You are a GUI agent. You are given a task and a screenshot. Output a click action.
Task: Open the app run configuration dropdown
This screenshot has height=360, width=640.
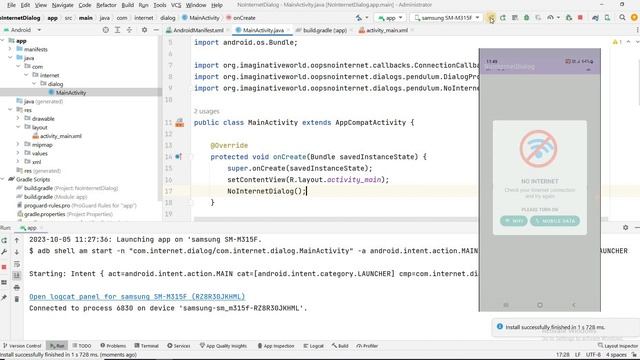(x=391, y=18)
